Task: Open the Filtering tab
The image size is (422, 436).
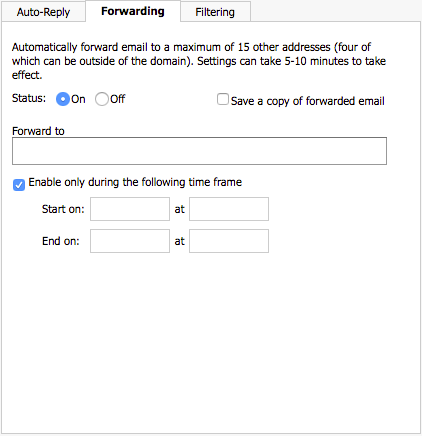Action: [x=215, y=12]
